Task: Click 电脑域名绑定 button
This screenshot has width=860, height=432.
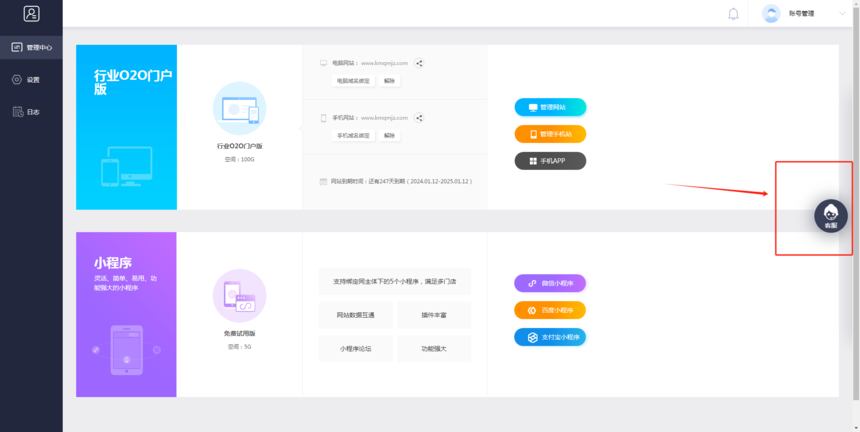Action: (x=353, y=80)
